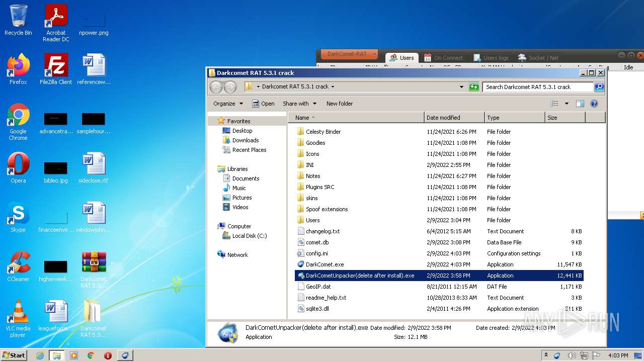Screen dimensions: 644x362
Task: Open Explorer help button
Action: (594, 104)
